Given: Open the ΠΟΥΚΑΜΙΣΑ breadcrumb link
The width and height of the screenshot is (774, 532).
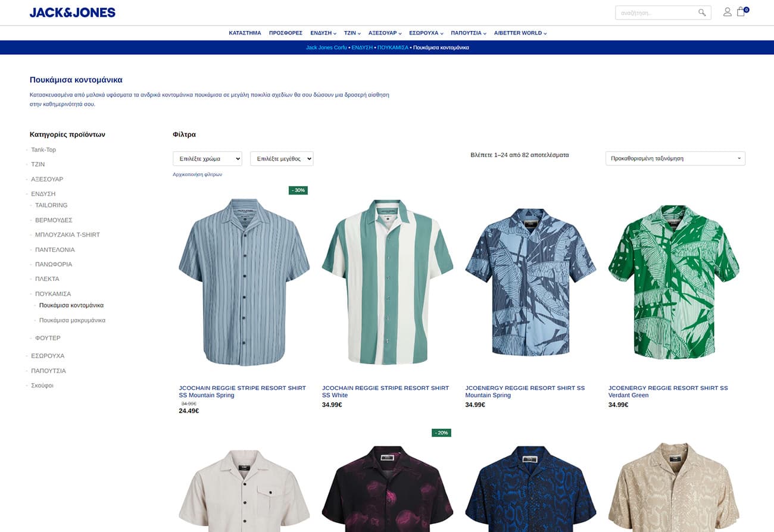Looking at the screenshot, I should 393,48.
